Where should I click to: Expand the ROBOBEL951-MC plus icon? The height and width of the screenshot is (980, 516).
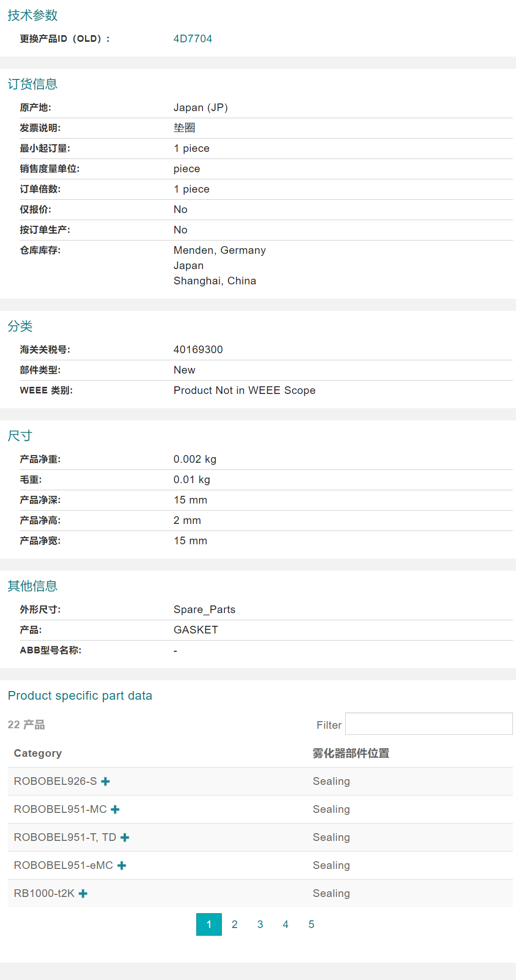[115, 809]
